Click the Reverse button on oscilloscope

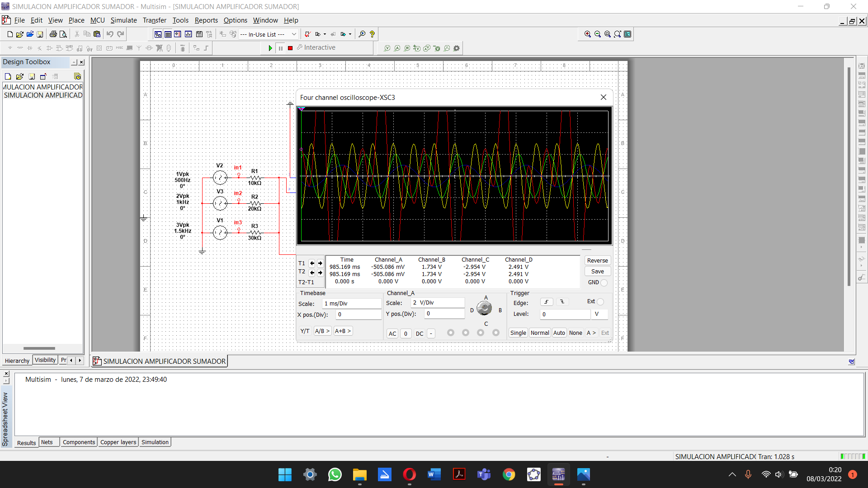coord(597,261)
